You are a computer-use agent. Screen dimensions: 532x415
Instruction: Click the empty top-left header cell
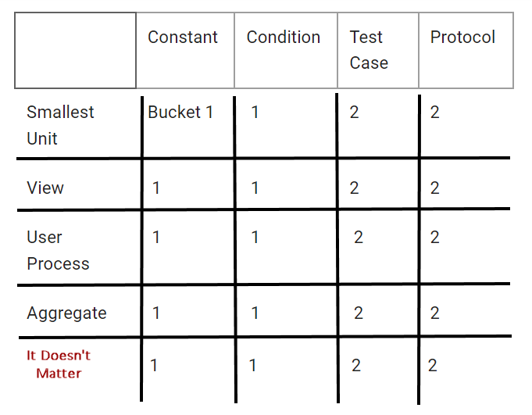point(75,50)
